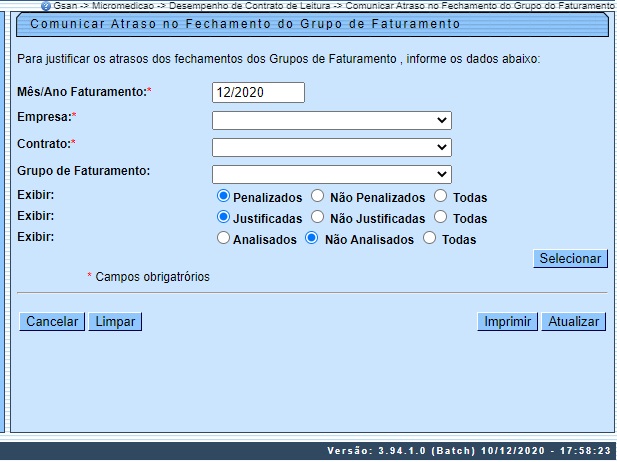The height and width of the screenshot is (462, 617).
Task: Click the instruction text 'Para justificar os atrasos'
Action: click(x=279, y=59)
